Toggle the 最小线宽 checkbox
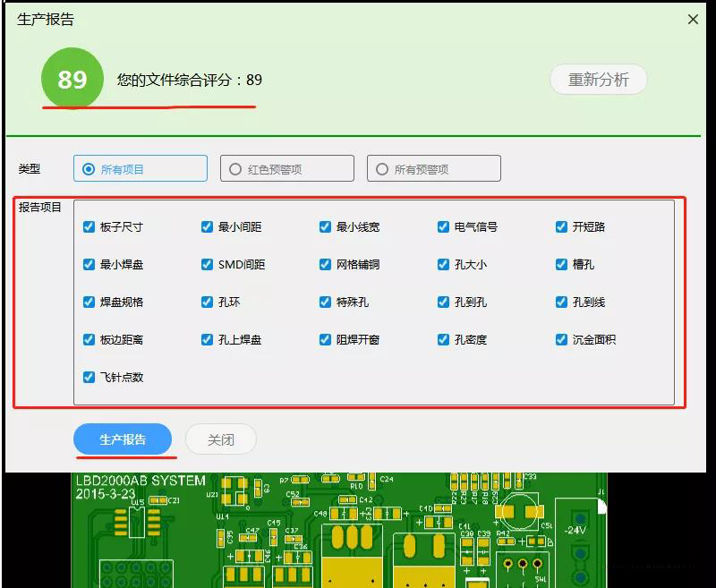The image size is (716, 588). tap(324, 227)
